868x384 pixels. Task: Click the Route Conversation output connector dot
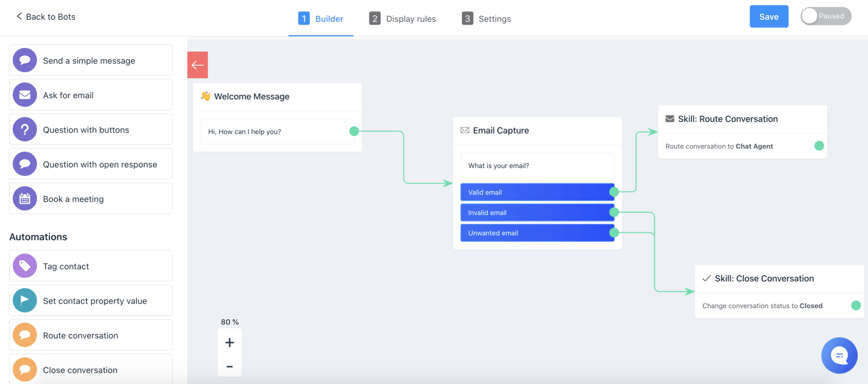tap(819, 146)
